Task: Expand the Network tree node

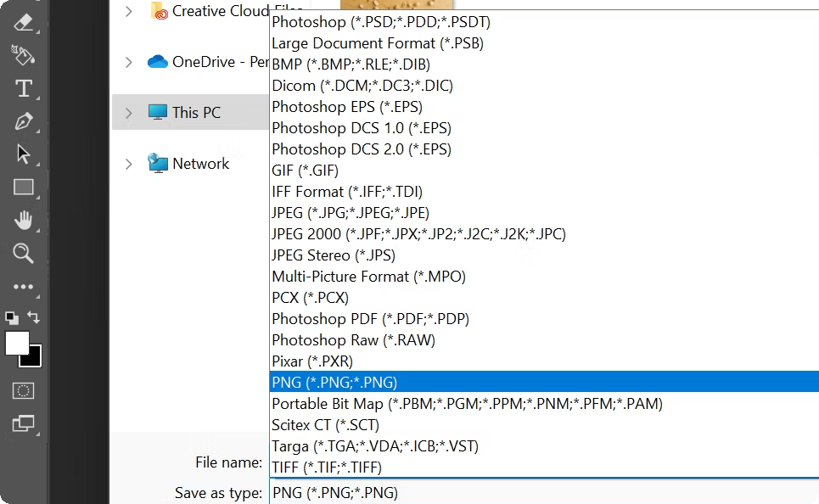Action: click(128, 164)
